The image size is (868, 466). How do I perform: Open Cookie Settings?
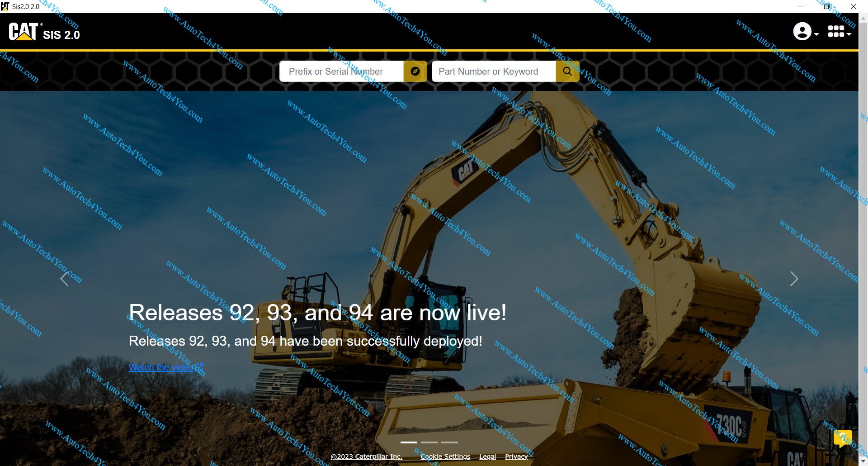(445, 456)
